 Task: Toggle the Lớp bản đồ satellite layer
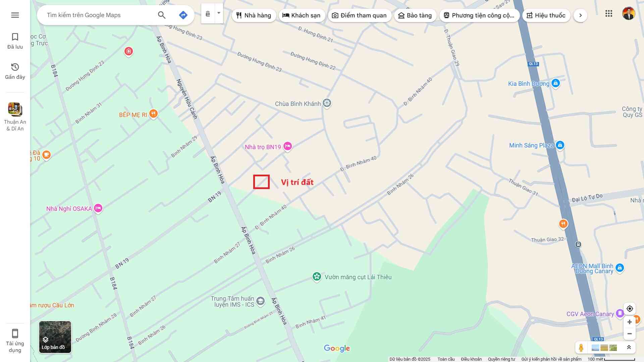tap(55, 337)
